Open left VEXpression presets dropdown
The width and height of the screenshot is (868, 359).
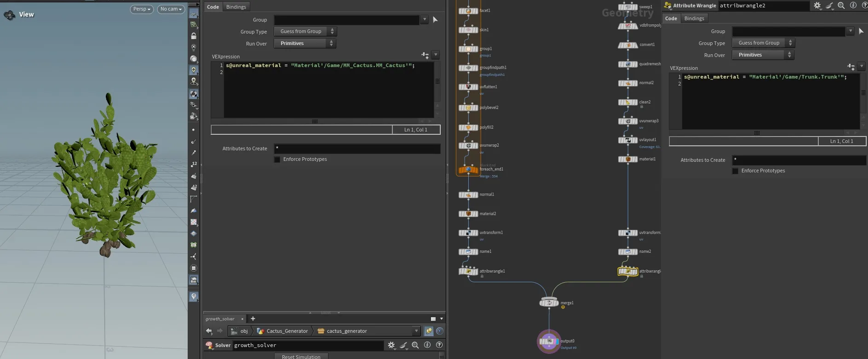tap(436, 55)
